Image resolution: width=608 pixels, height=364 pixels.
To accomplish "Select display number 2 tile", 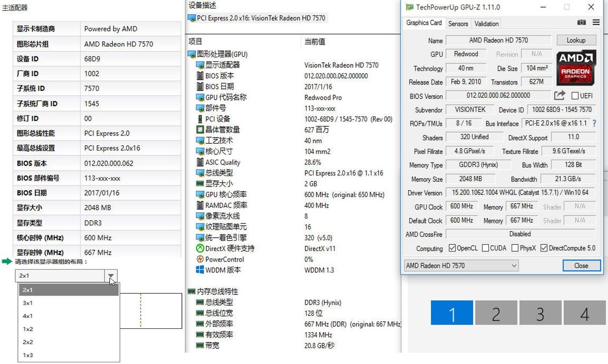I will point(496,313).
